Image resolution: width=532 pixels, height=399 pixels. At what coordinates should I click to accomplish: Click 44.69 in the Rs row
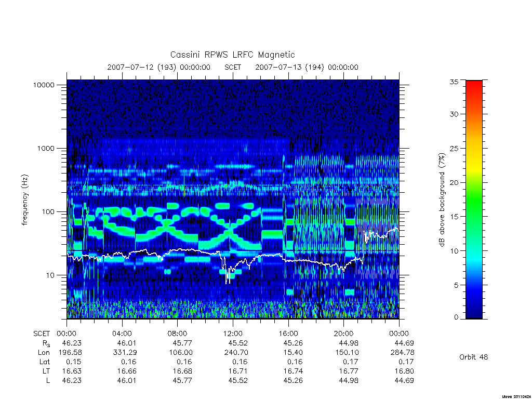[x=404, y=343]
